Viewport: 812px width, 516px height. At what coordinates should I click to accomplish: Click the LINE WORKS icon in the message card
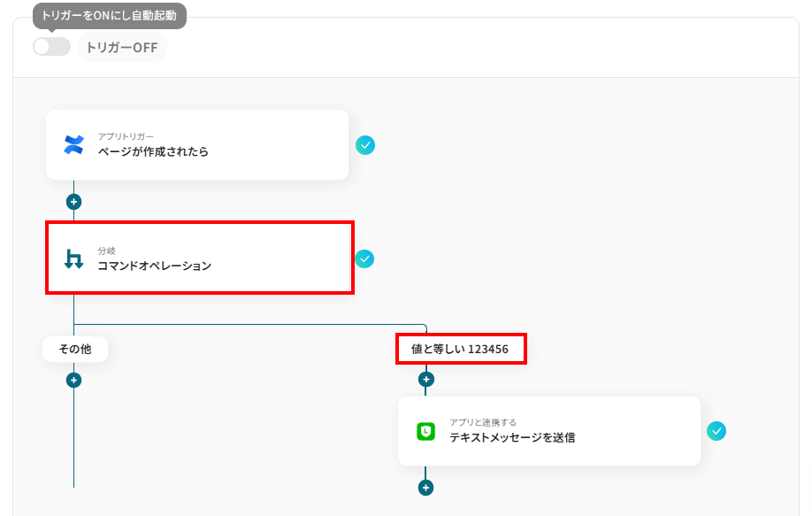[x=425, y=431]
